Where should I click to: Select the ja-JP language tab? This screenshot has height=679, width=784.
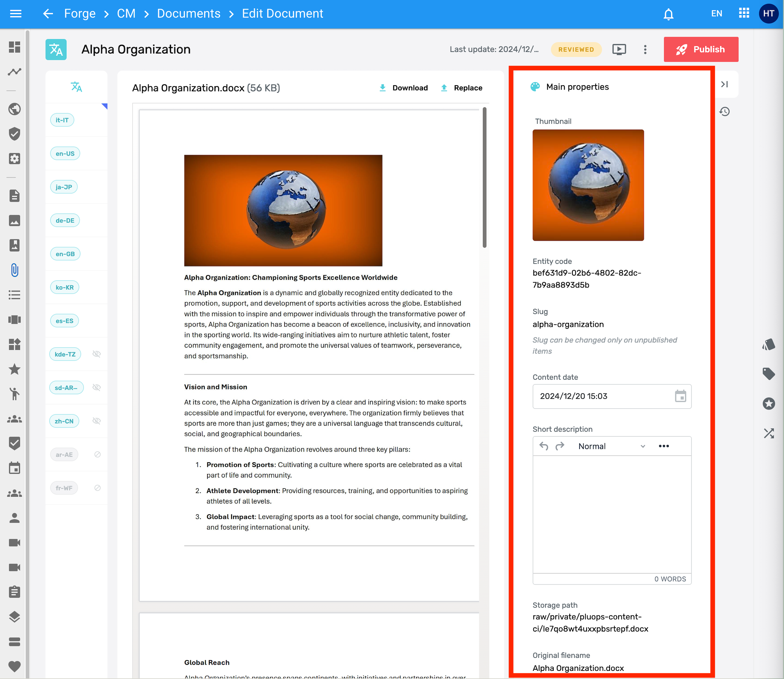pyautogui.click(x=64, y=187)
